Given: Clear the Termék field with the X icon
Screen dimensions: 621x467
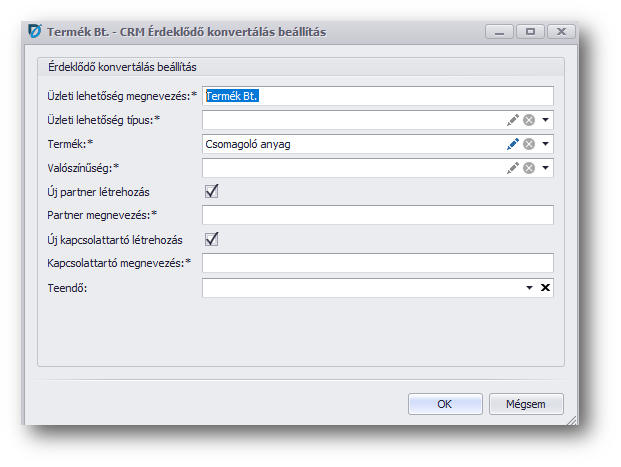Looking at the screenshot, I should (x=529, y=144).
